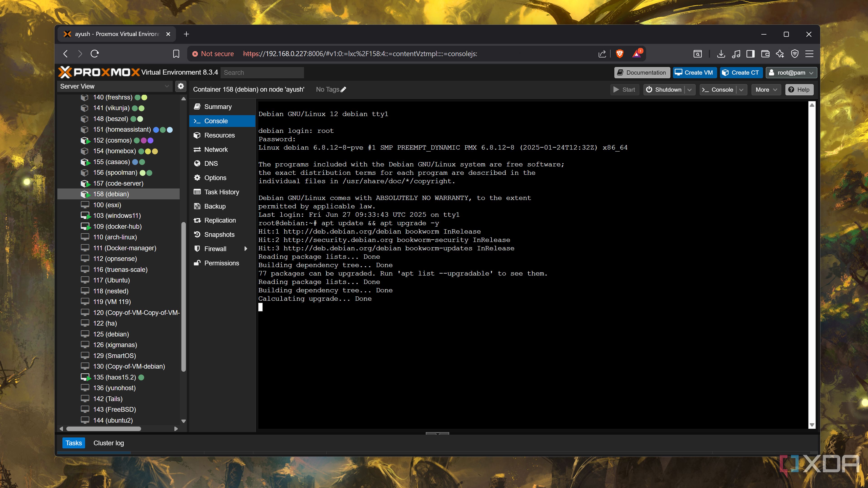Open the More dropdown menu

766,90
